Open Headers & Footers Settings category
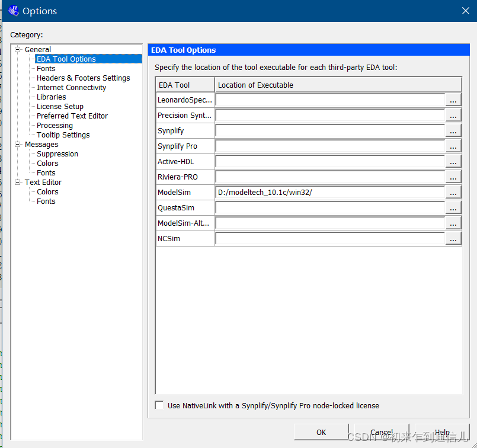Screen dimensions: 477x448 84,78
